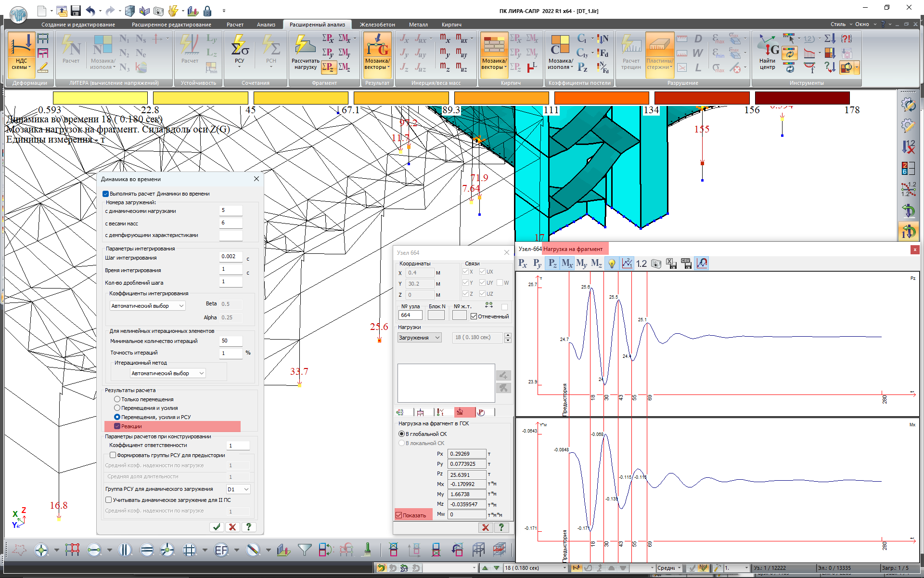Open Итерационный метод Автоматический выбор dropdown

[167, 373]
